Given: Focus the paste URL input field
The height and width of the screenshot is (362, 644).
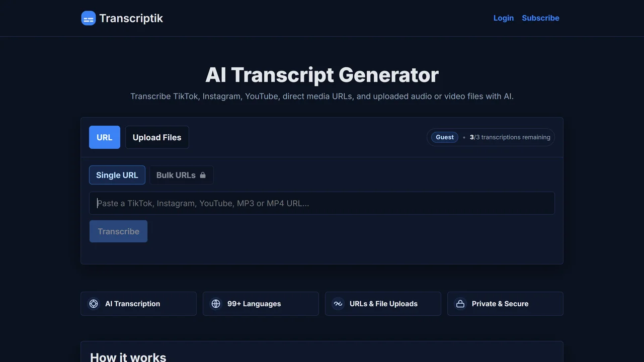Looking at the screenshot, I should [322, 203].
